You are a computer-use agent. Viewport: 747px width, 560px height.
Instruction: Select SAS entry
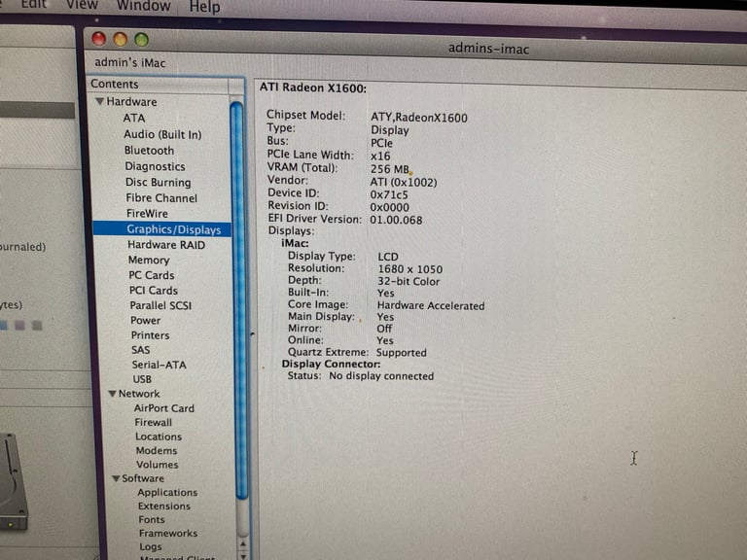pos(140,350)
